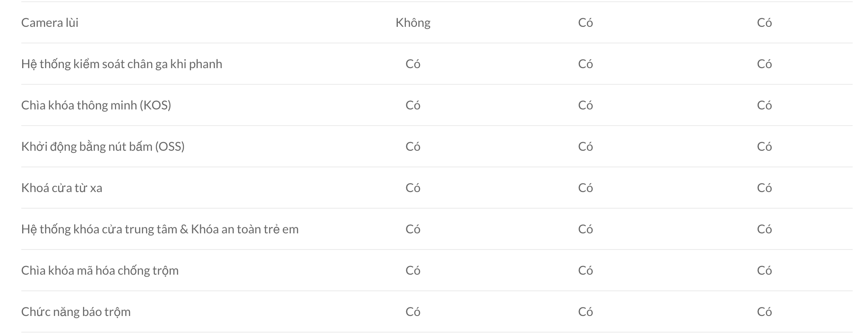
Task: Select last 'Có' in Khoá cửa từ xa row
Action: pos(764,188)
